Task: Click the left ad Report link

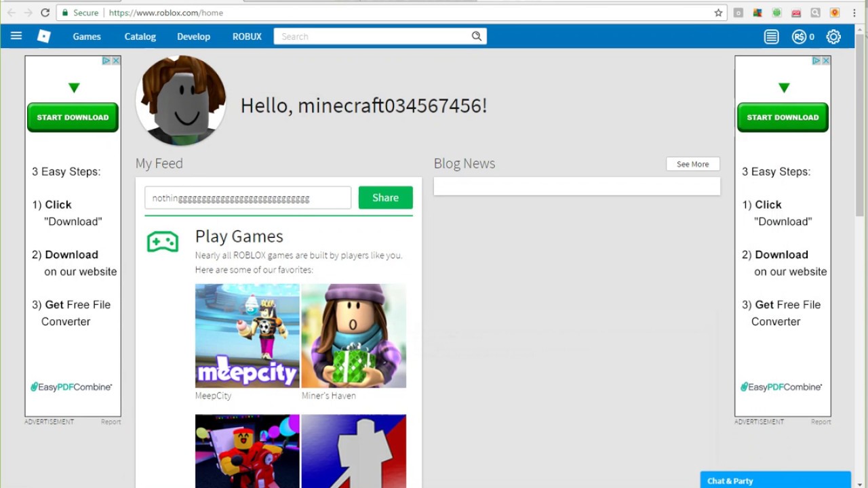Action: [x=111, y=422]
